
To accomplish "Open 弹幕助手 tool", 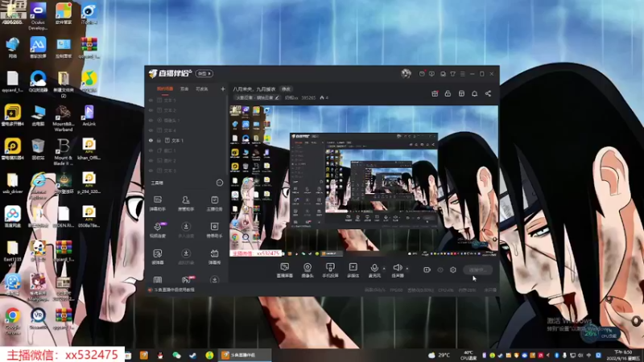I will (158, 204).
